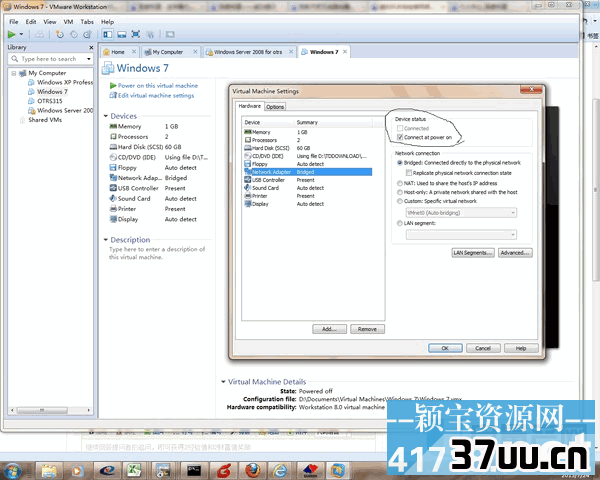600x480 pixels.
Task: Switch to the Home tab
Action: [x=117, y=52]
